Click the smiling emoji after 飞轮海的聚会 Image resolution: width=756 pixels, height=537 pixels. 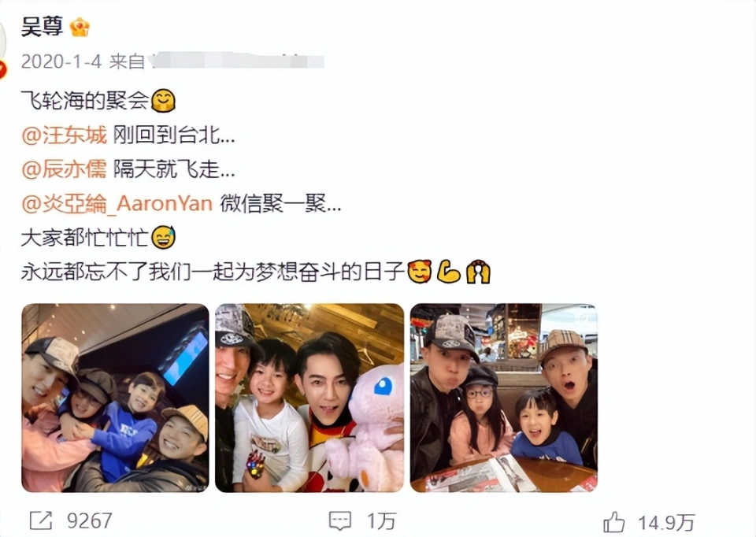point(164,101)
